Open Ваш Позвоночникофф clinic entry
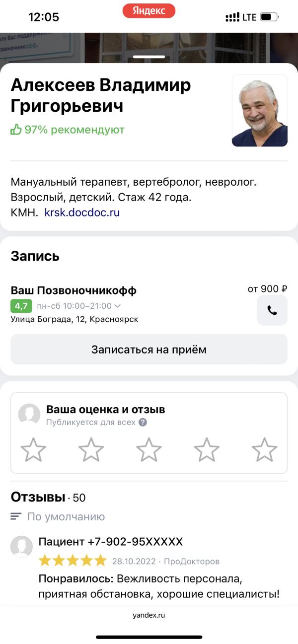Screen dimensions: 298x644 pyautogui.click(x=74, y=290)
